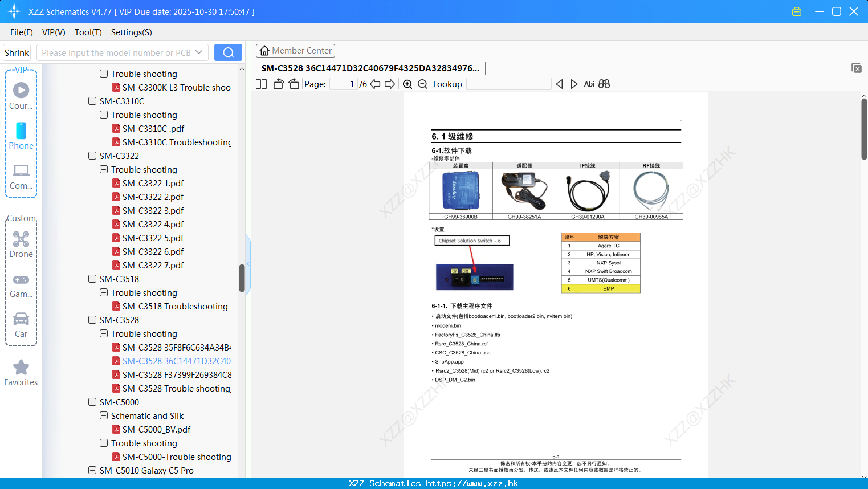Click the model number search input
868x489 pixels.
(116, 52)
